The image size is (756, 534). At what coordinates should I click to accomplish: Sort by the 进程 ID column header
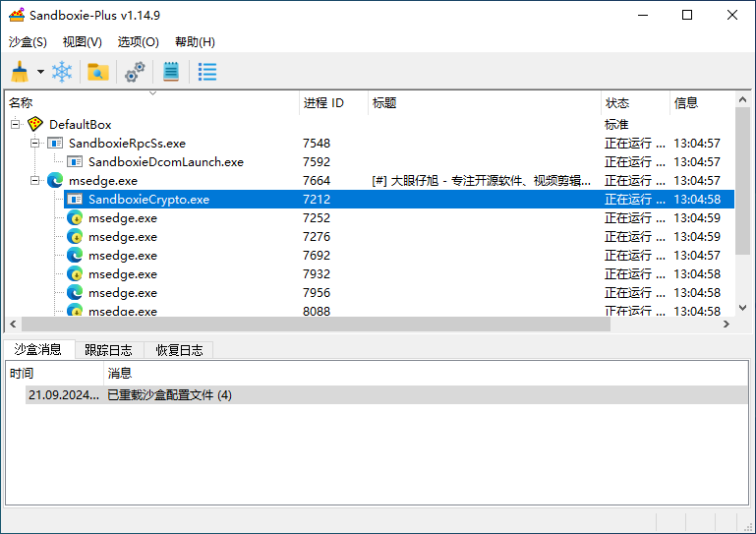pos(333,102)
